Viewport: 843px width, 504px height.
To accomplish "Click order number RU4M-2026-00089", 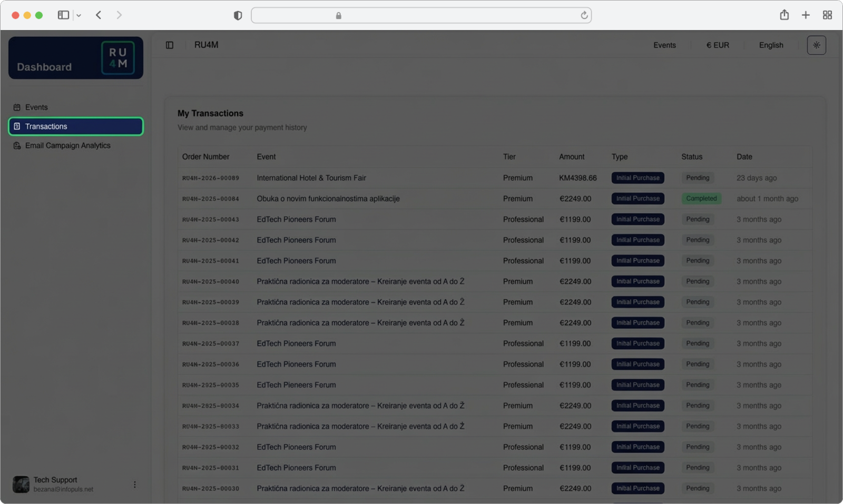I will point(211,179).
